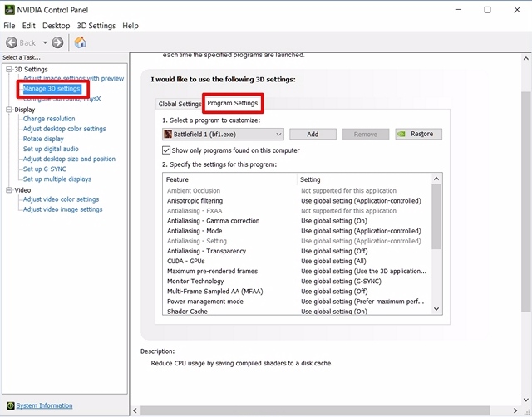Click the Restore button

419,134
